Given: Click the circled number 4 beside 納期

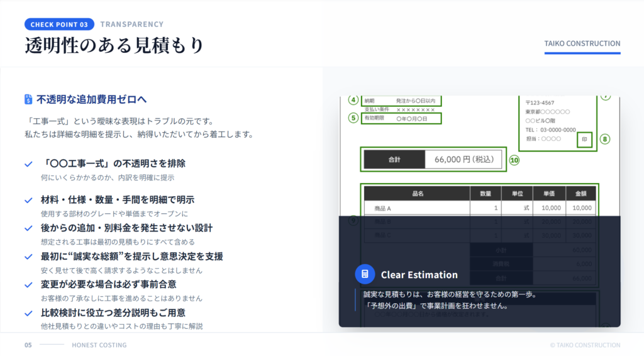Looking at the screenshot, I should (x=353, y=100).
